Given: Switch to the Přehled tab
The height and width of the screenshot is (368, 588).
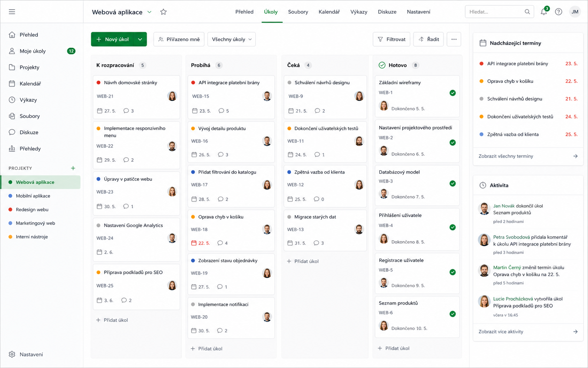Looking at the screenshot, I should [x=244, y=12].
